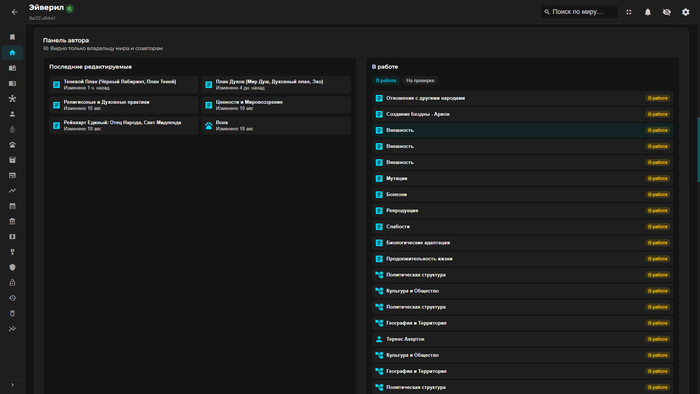This screenshot has width=700, height=394.
Task: Open the «Волк» recent card
Action: tap(276, 126)
